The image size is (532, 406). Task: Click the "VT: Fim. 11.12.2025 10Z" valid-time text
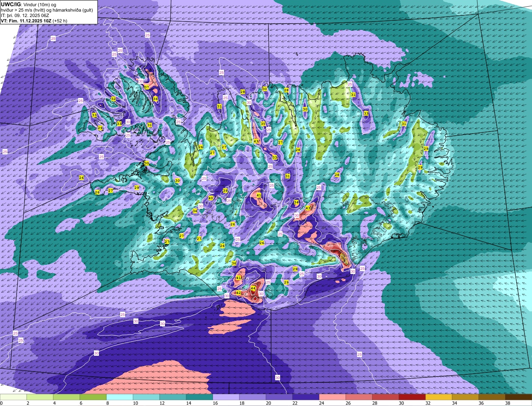point(26,20)
